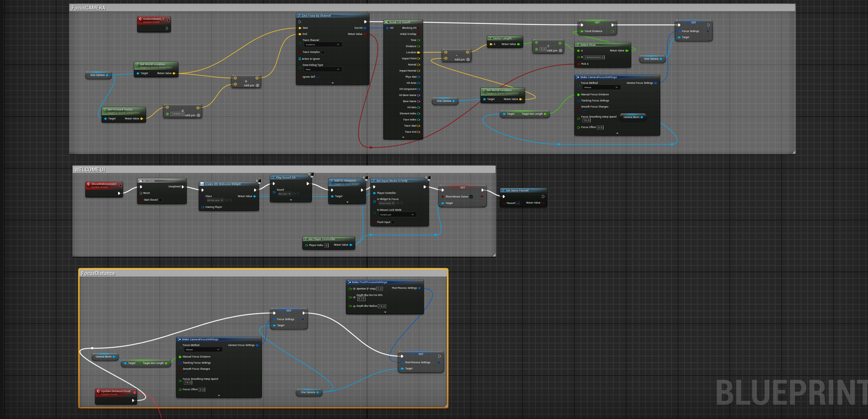The width and height of the screenshot is (868, 419).
Task: Uncheck the Ignore Self checkbox
Action: (318, 77)
